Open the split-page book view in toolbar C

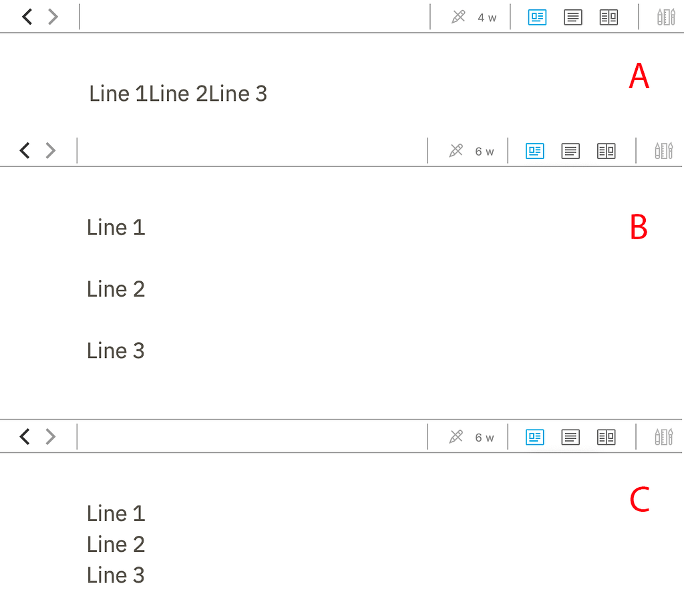click(x=606, y=437)
